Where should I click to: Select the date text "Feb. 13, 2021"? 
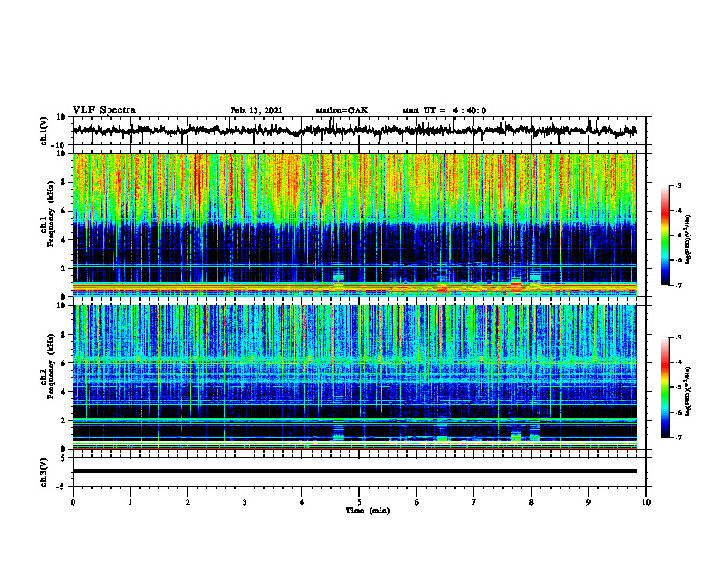pyautogui.click(x=256, y=110)
